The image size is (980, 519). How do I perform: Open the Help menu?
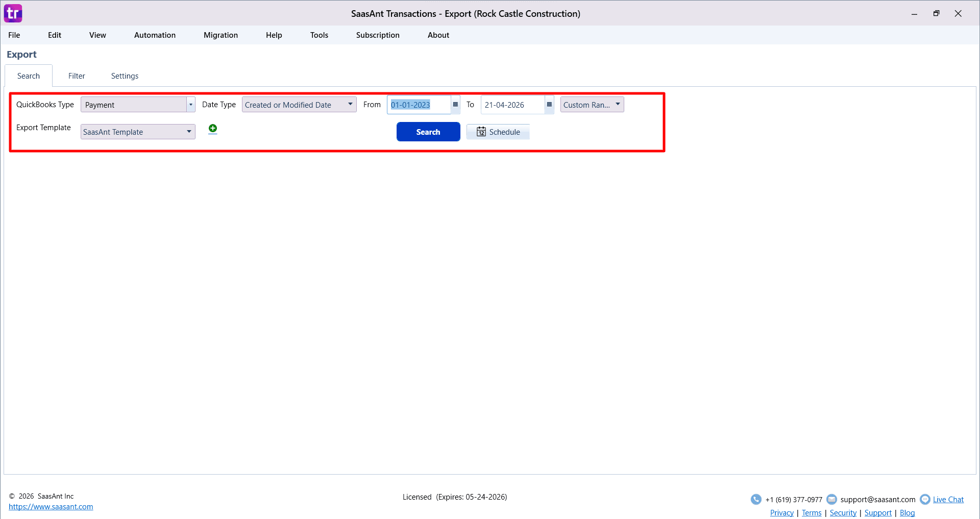[x=274, y=35]
